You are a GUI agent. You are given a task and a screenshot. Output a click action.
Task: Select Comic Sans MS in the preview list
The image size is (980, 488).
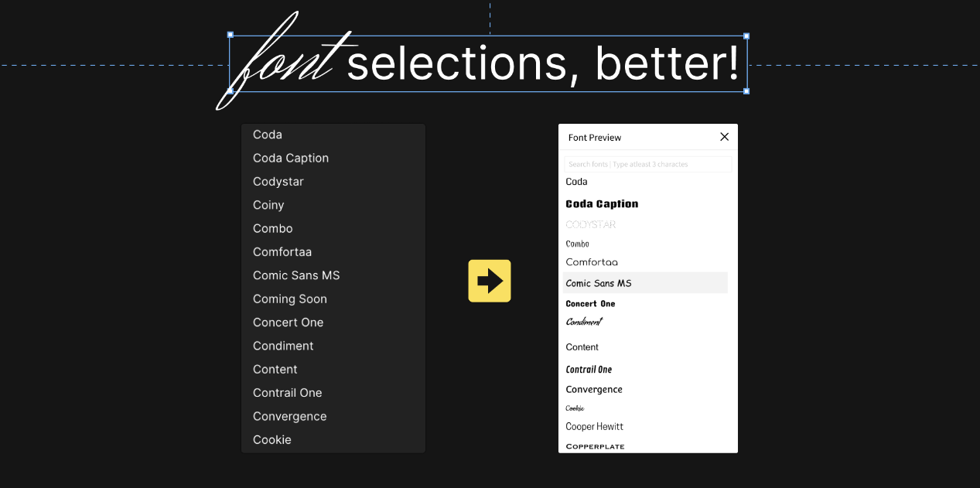pyautogui.click(x=597, y=283)
